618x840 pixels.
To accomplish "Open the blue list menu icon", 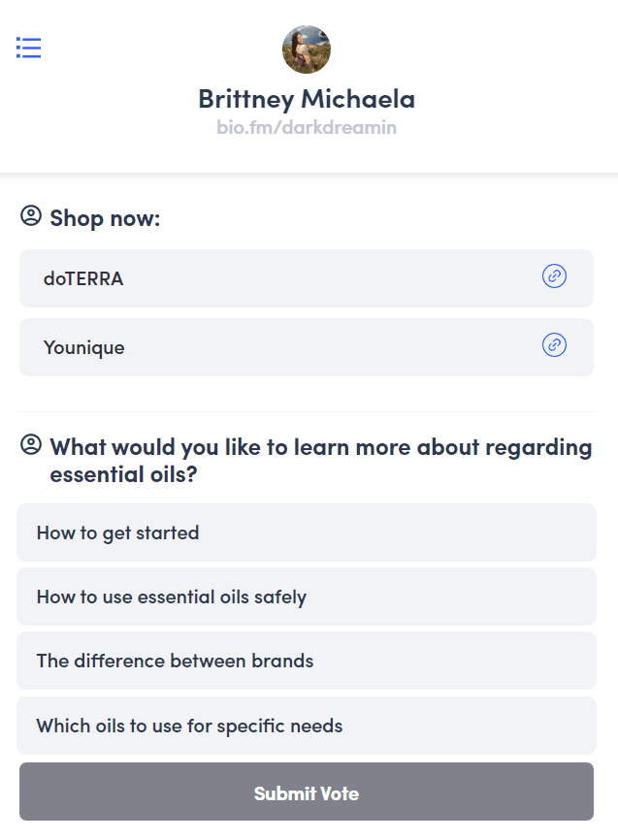I will 28,48.
